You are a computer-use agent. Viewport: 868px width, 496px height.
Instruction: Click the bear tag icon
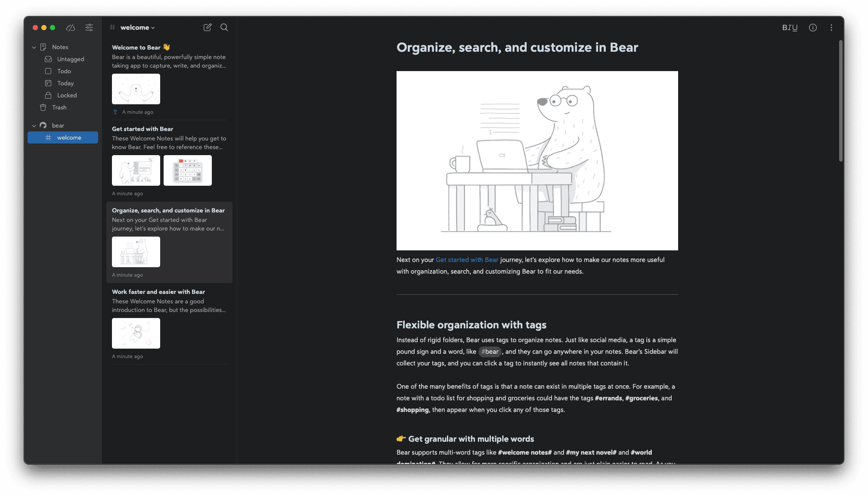[x=43, y=125]
